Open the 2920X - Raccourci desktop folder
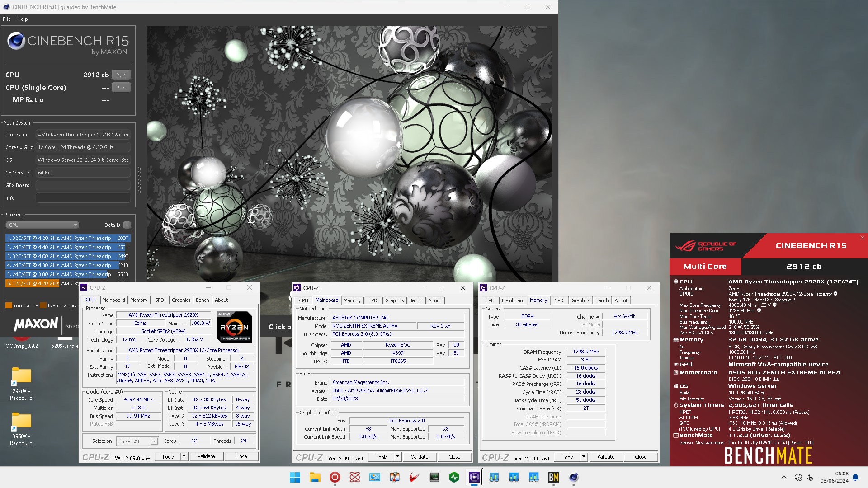The width and height of the screenshot is (868, 488). point(22,384)
